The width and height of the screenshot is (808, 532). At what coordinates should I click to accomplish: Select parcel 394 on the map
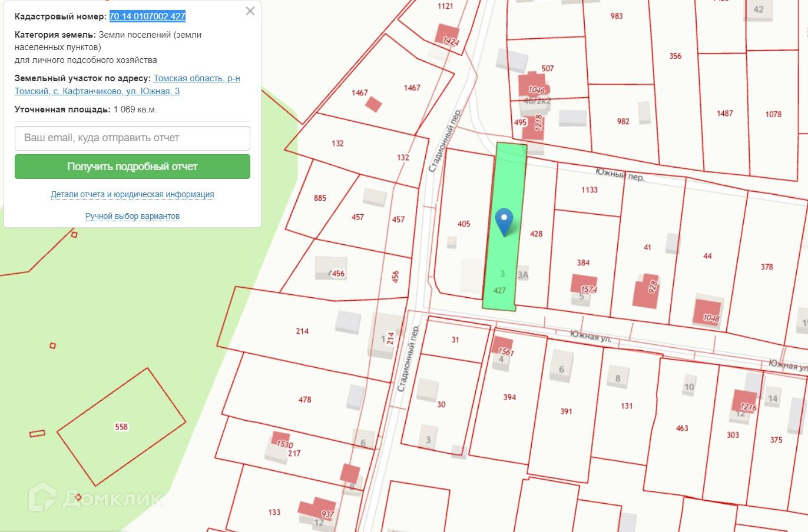click(x=509, y=397)
